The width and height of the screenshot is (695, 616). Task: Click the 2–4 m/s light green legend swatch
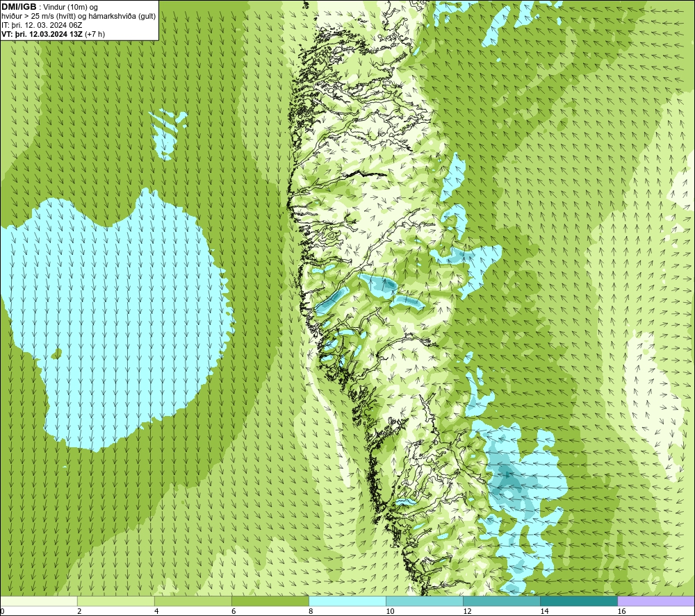click(x=116, y=601)
